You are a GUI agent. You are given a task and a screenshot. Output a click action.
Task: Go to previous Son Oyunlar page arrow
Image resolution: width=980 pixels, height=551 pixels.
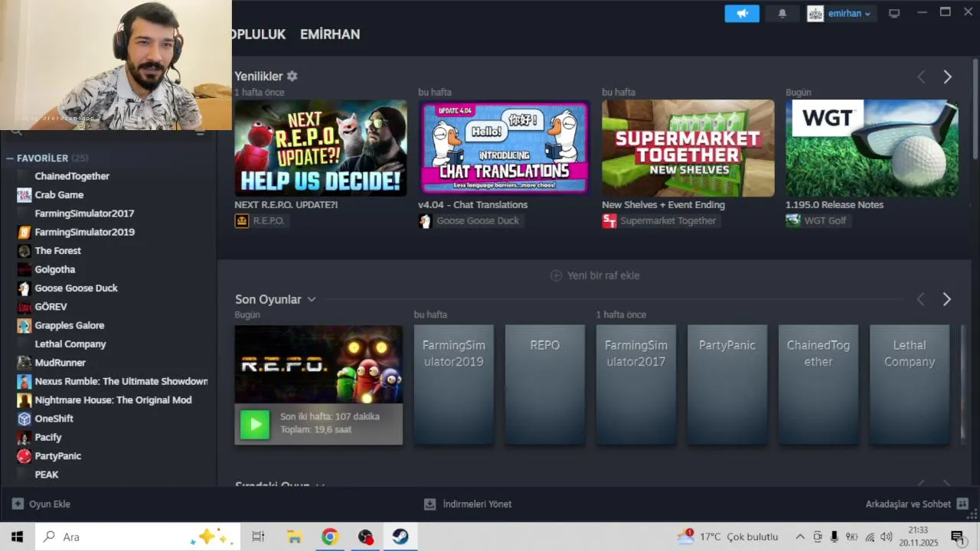click(921, 299)
